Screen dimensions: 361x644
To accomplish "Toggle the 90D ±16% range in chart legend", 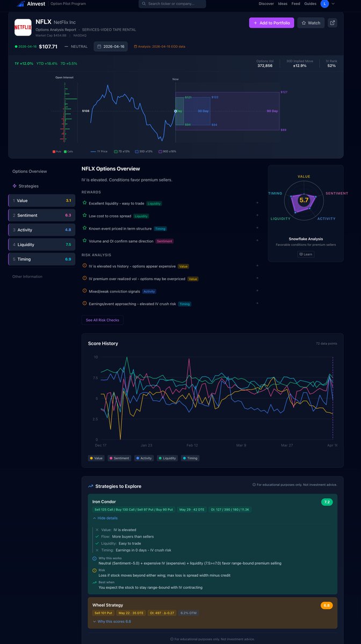I will (x=167, y=151).
